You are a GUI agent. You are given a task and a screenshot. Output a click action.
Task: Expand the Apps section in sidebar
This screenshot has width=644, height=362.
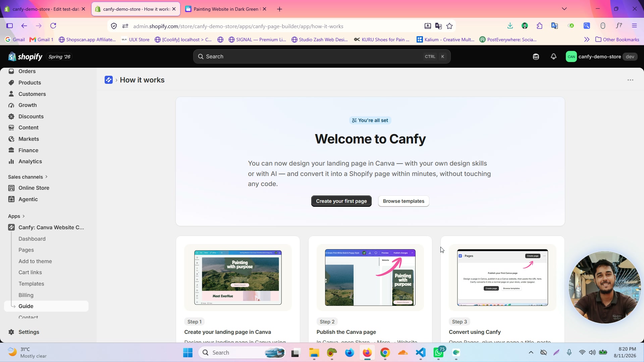pos(16,216)
